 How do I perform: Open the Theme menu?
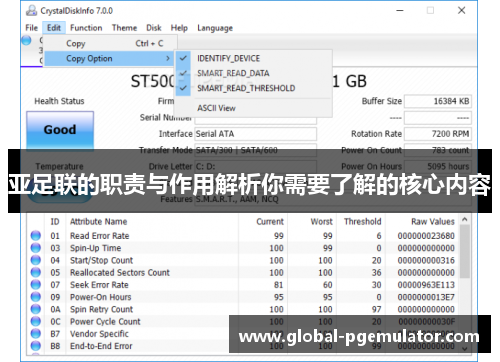pos(124,28)
